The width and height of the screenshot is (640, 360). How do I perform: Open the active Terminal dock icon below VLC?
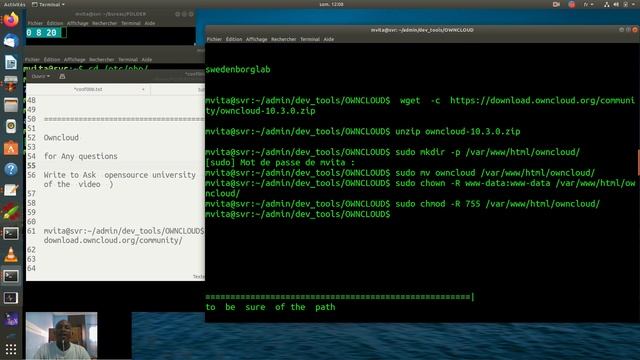11,276
